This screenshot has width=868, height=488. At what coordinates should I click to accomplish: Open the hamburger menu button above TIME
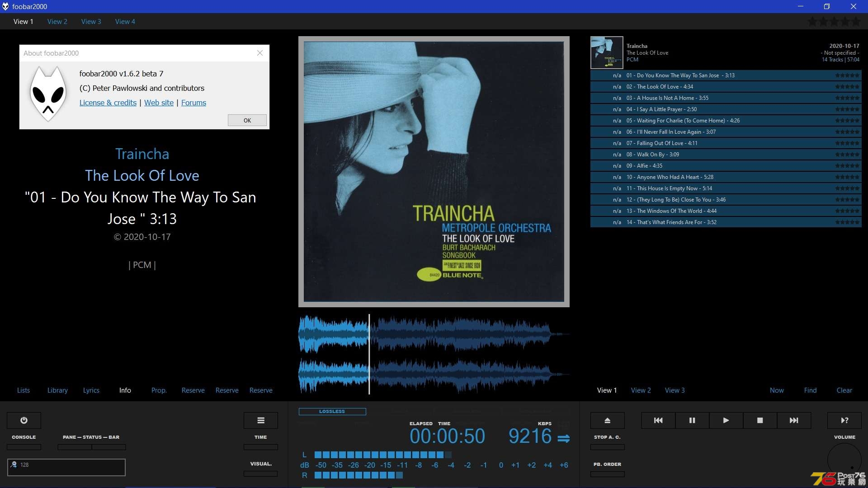point(261,420)
